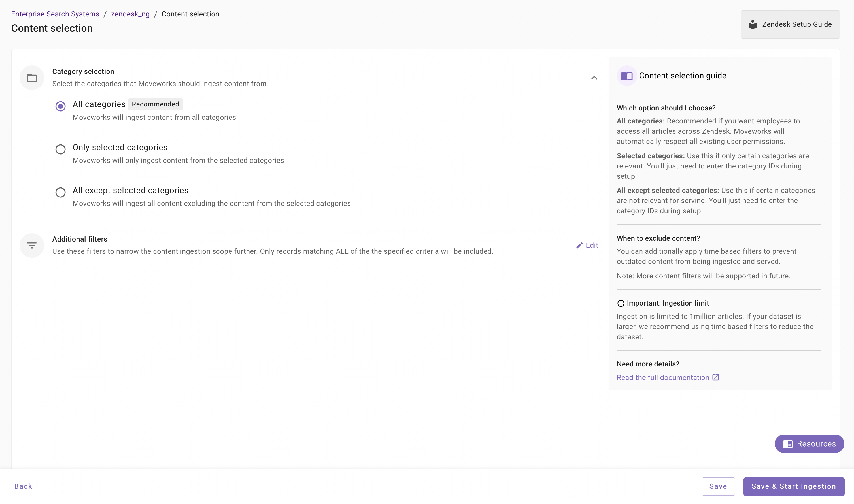Viewport: 854px width, 504px height.
Task: Expand the Additional filters section header
Action: tap(80, 239)
